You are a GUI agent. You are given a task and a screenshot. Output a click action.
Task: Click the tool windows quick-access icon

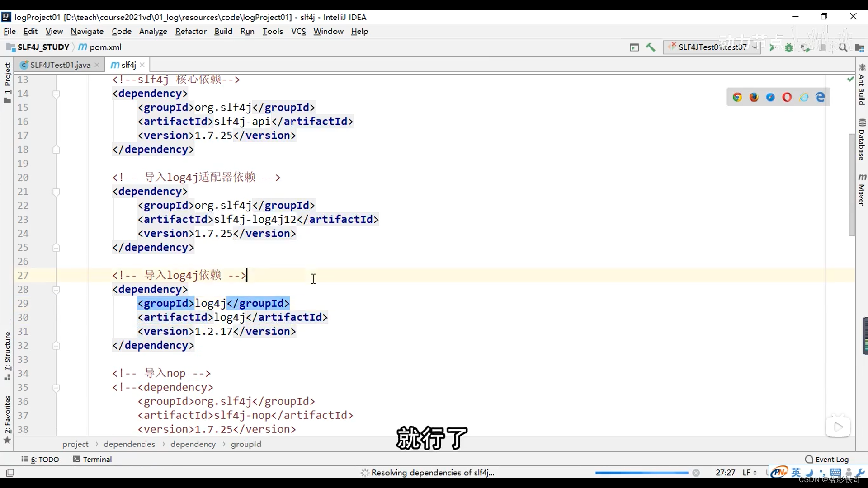pos(10,473)
